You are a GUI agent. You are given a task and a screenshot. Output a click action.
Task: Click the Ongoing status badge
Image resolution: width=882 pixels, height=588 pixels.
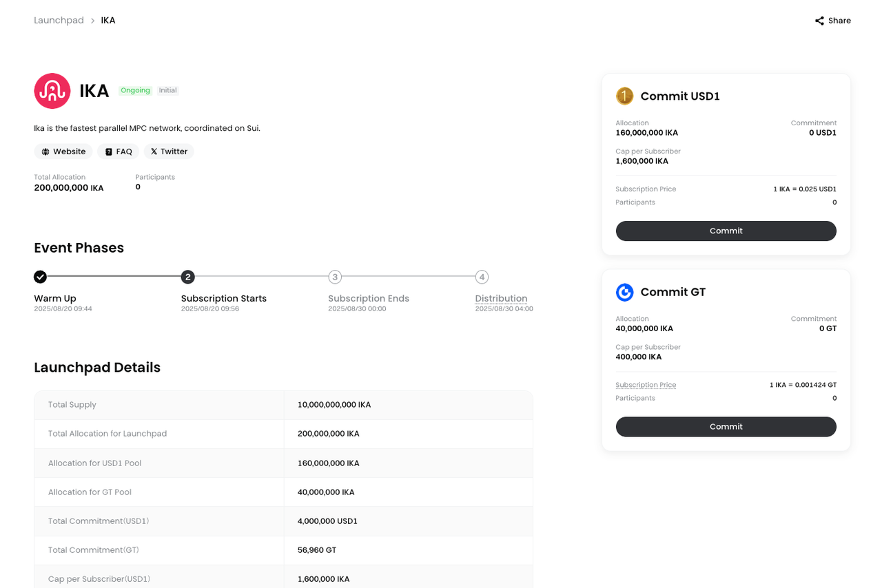coord(135,90)
